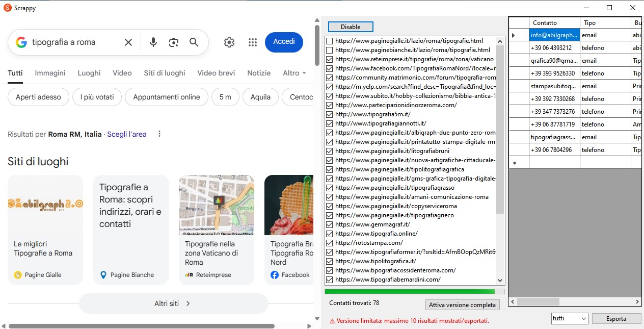Uncheck the gemmagraf.it URL checkbox
Image resolution: width=644 pixels, height=329 pixels.
pyautogui.click(x=329, y=224)
